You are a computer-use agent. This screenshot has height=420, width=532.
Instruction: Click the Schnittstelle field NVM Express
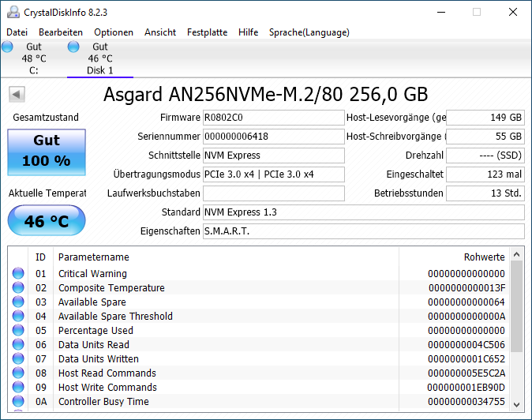(x=274, y=156)
